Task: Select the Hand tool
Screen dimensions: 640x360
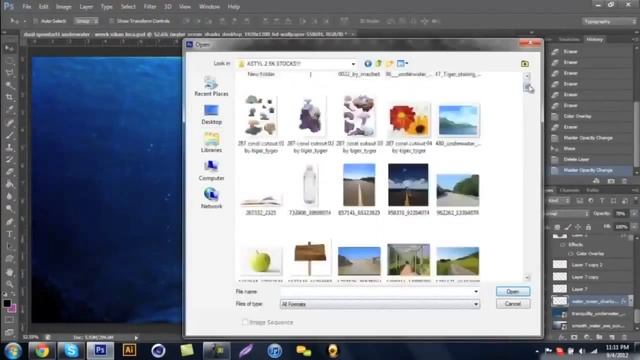Action: click(x=9, y=272)
